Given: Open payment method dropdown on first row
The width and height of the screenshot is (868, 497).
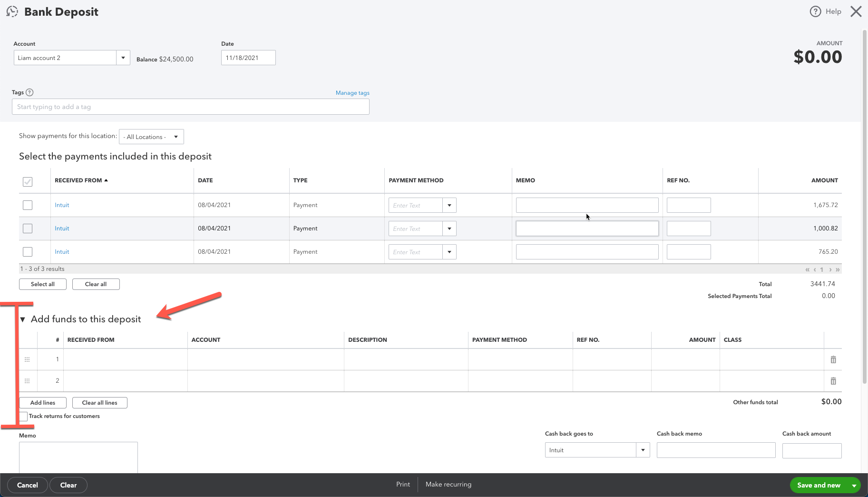Looking at the screenshot, I should tap(449, 205).
